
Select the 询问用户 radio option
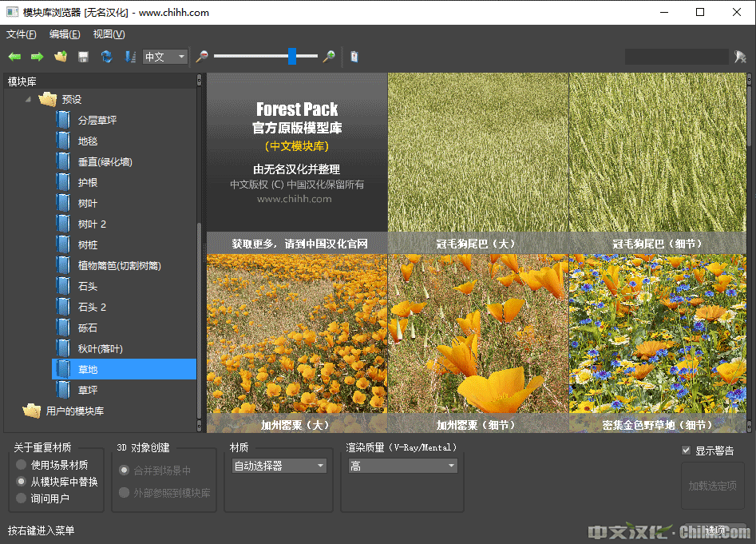(21, 498)
